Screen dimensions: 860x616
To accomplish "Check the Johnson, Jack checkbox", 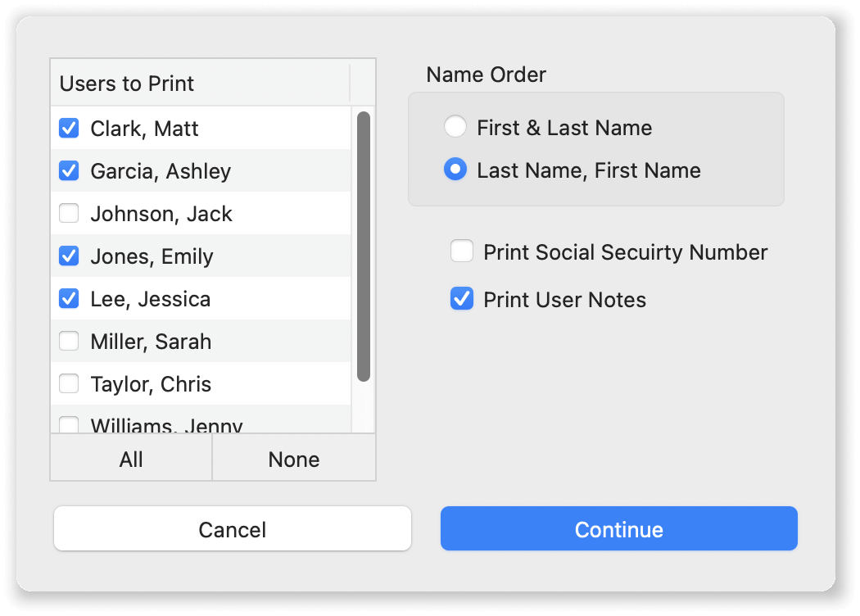I will click(69, 213).
